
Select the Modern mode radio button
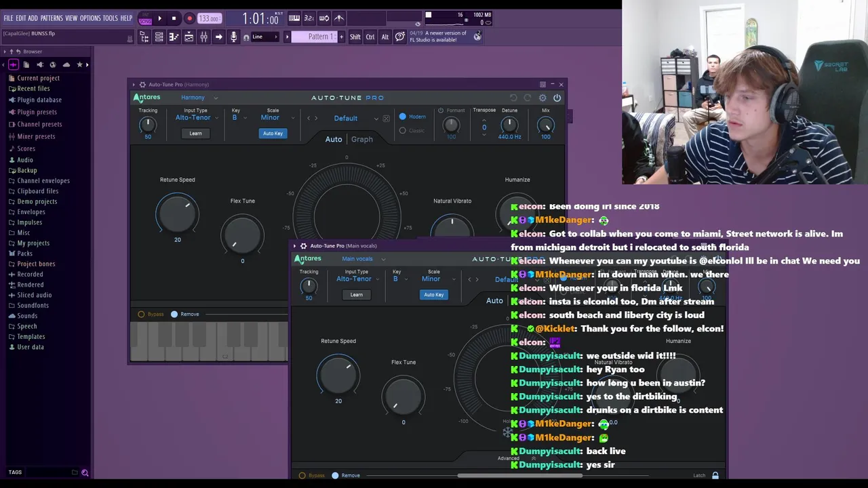403,117
